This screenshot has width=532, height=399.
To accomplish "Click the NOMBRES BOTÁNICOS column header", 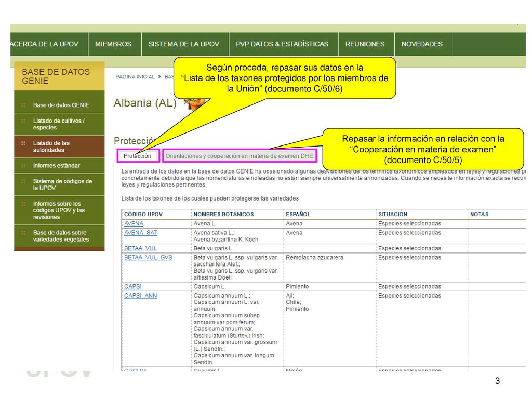I will point(223,215).
